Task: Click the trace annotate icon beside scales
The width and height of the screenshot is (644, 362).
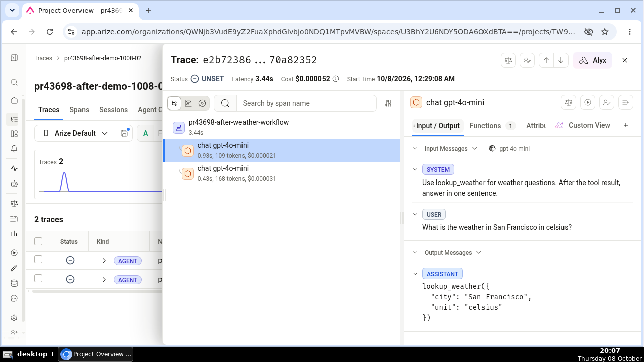Action: (527, 60)
